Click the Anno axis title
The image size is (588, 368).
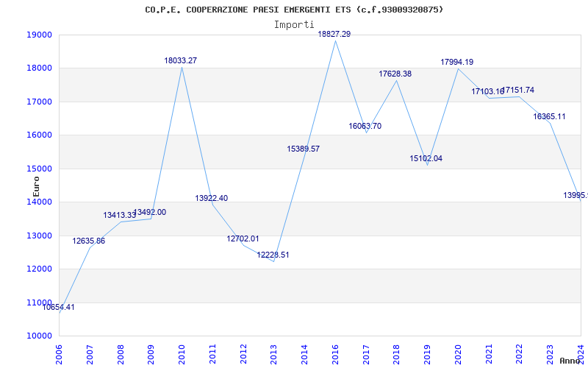570,361
